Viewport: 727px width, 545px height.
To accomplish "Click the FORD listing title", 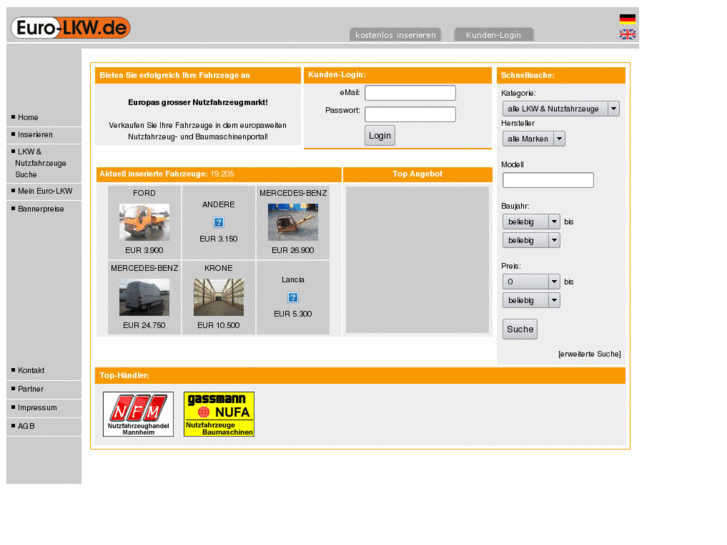I will click(x=144, y=193).
